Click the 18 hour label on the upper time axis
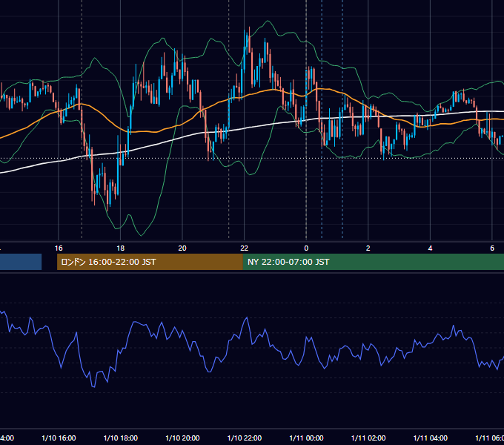Viewport: 504px width, 445px height. pyautogui.click(x=121, y=248)
